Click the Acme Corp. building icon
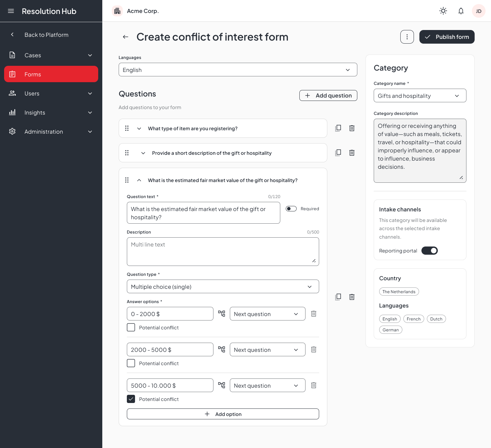Image resolution: width=491 pixels, height=448 pixels. point(117,11)
